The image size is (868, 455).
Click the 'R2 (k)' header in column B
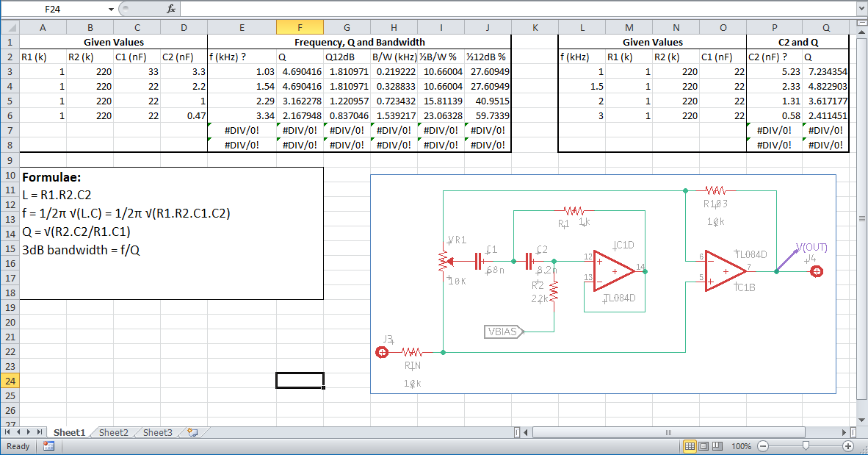tap(90, 57)
